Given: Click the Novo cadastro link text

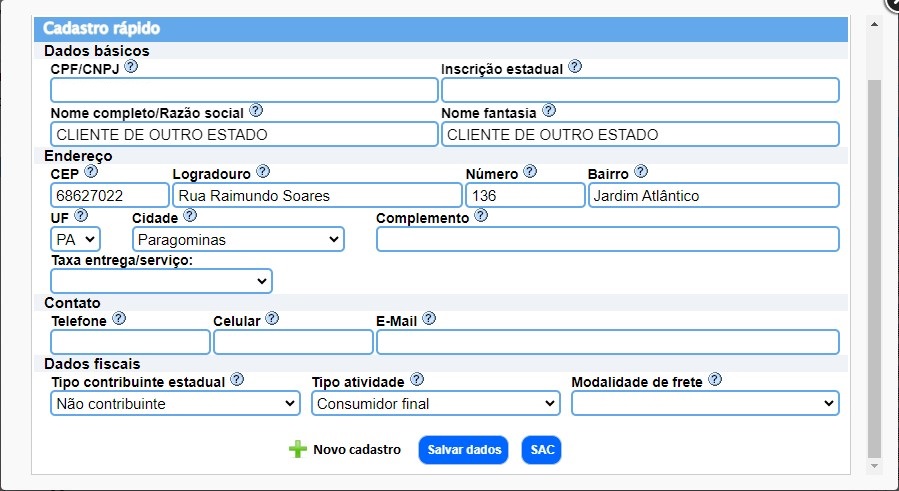Looking at the screenshot, I should (x=357, y=450).
